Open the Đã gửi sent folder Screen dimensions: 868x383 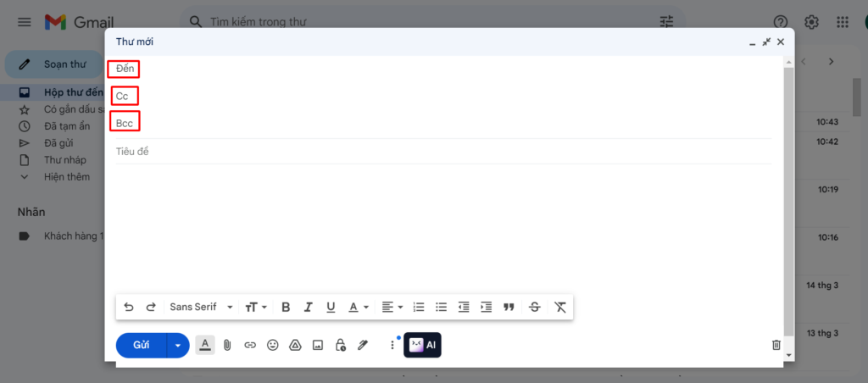pos(53,143)
